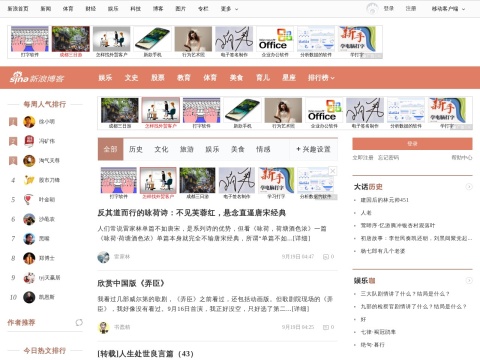Open 教育 in the orange navigation bar

tap(184, 78)
